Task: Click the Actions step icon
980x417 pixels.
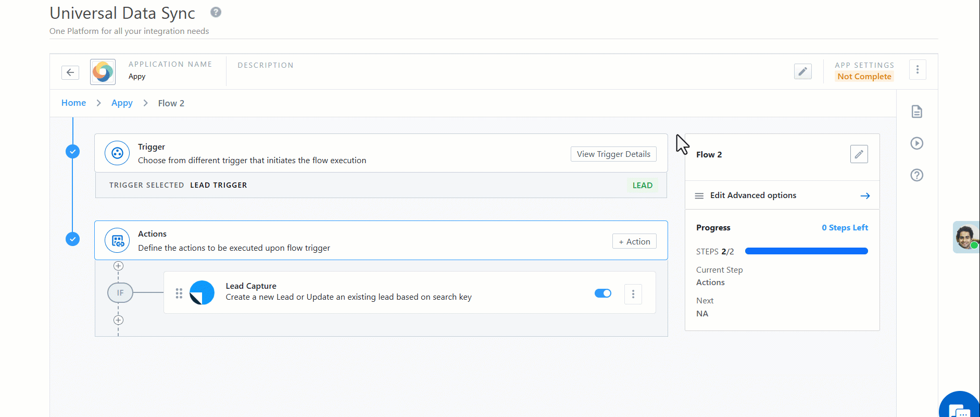Action: pyautogui.click(x=117, y=240)
